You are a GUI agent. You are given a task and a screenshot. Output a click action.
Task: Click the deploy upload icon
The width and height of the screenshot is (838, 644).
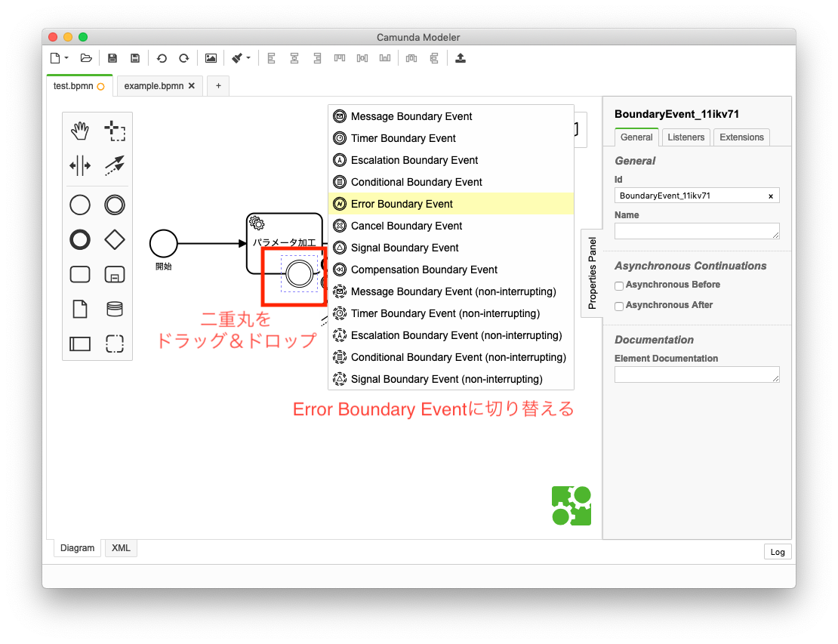(461, 57)
